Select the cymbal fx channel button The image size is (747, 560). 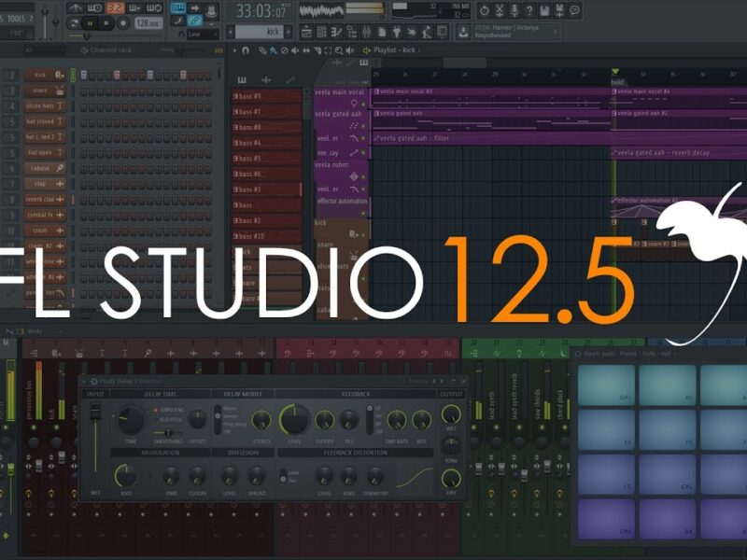click(45, 215)
